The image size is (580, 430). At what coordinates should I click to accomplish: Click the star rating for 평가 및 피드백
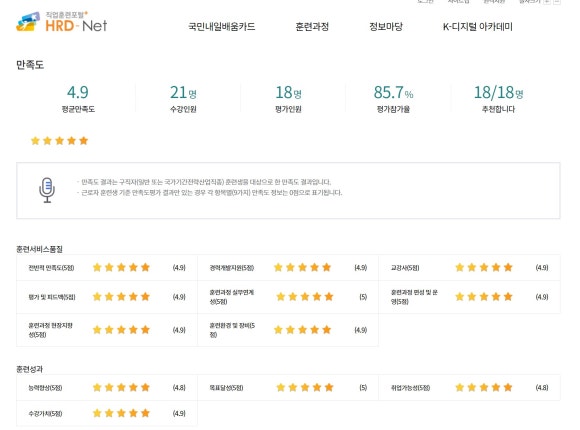(x=121, y=296)
